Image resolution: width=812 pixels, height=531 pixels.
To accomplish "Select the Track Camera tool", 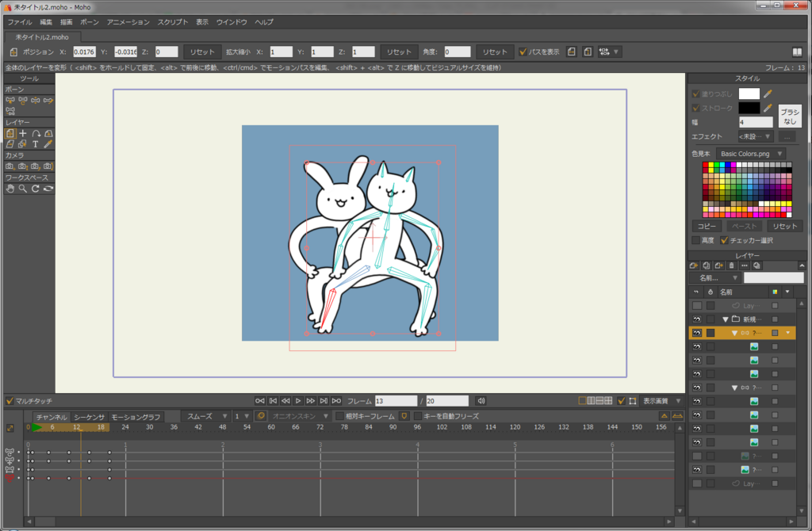I will [x=10, y=166].
